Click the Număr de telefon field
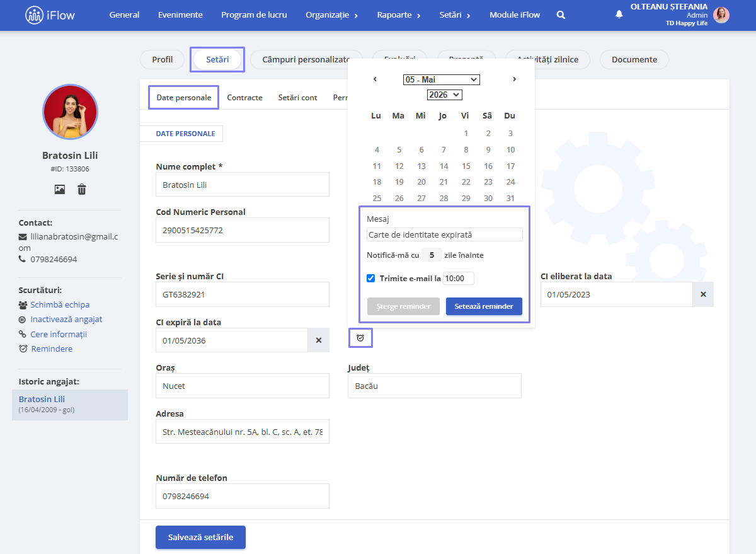This screenshot has height=554, width=756. (x=243, y=496)
